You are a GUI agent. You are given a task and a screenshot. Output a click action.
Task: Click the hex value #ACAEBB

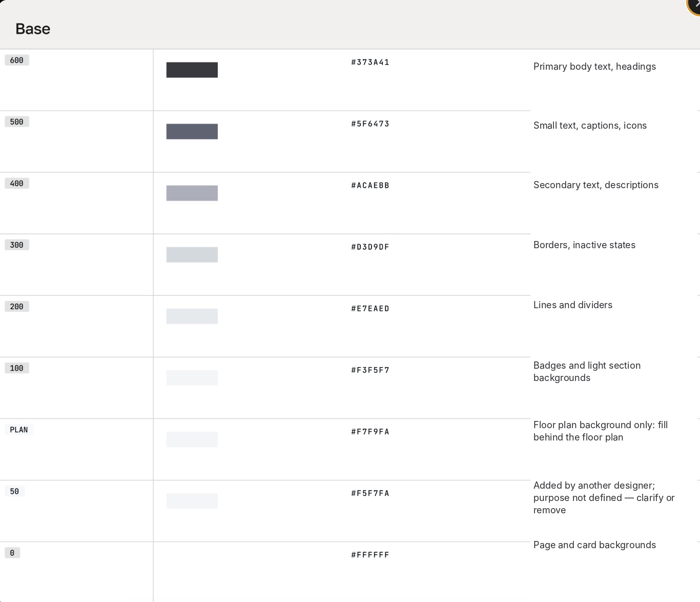point(370,185)
